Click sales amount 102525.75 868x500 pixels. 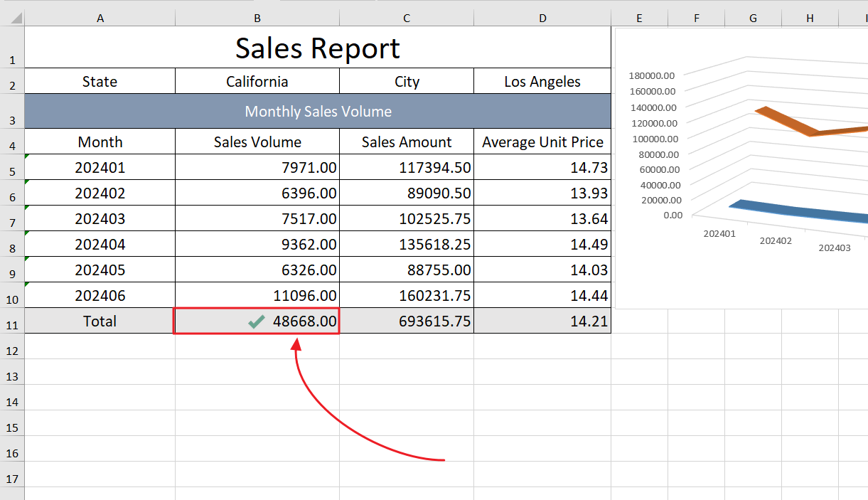(407, 218)
